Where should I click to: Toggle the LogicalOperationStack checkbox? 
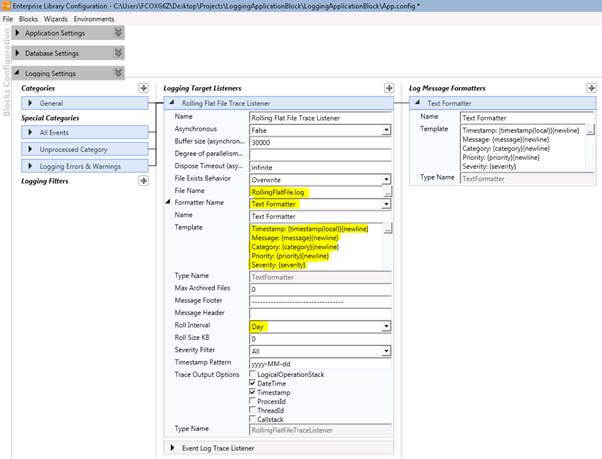click(x=252, y=374)
